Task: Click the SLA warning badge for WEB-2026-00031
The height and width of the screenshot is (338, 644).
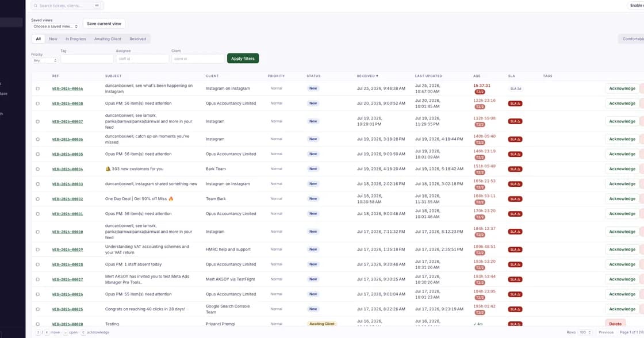Action: coord(515,214)
